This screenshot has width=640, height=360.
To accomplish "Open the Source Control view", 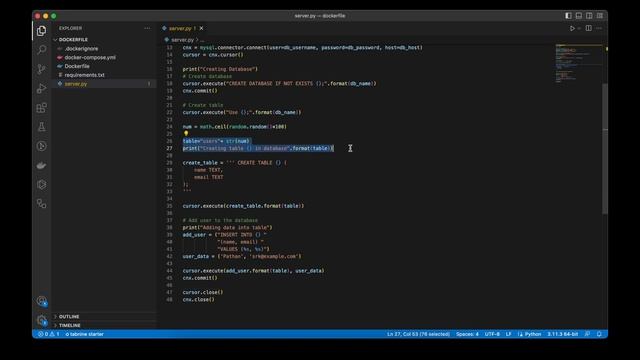I will [41, 69].
